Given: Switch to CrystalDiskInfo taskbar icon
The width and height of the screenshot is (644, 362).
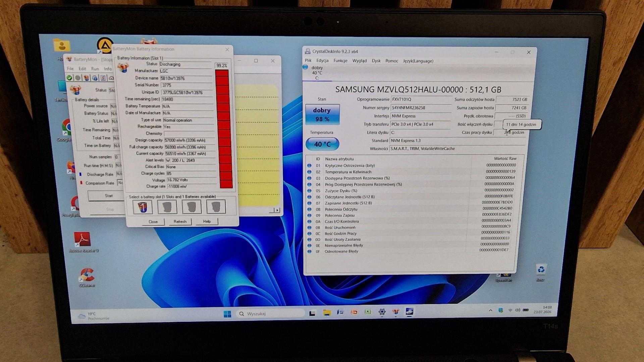Looking at the screenshot, I should click(410, 312).
